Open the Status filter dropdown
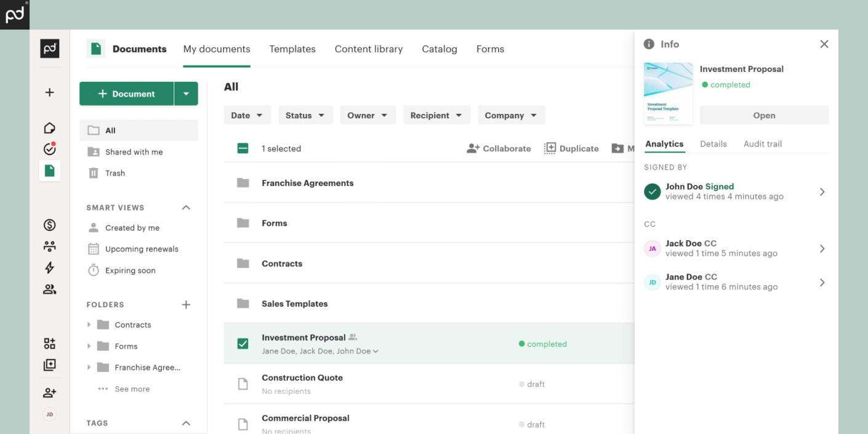 (305, 115)
